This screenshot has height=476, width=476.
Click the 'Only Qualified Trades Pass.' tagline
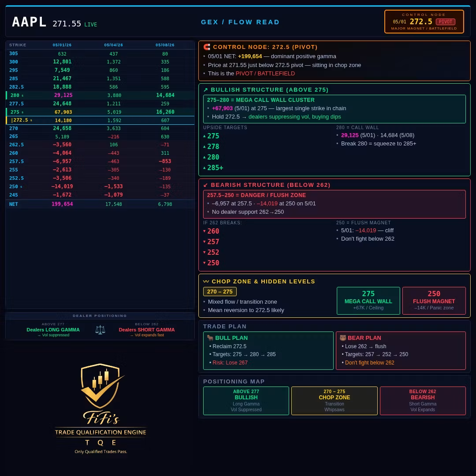tap(101, 451)
